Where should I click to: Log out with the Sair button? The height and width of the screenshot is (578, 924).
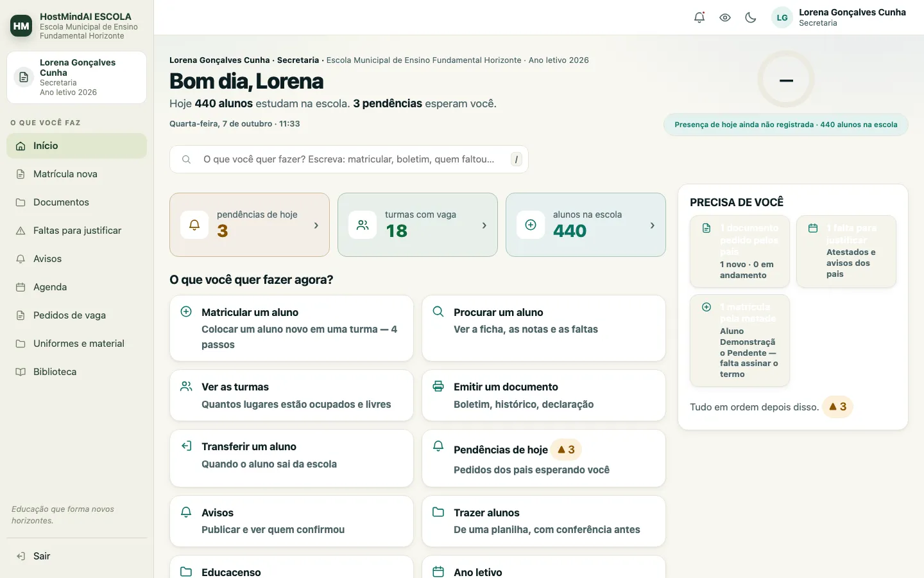(76, 556)
